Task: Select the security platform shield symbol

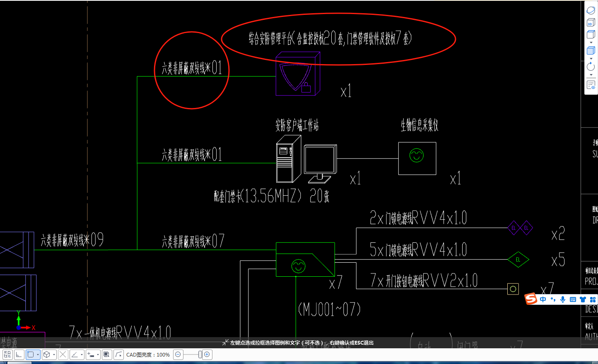Action: click(298, 74)
